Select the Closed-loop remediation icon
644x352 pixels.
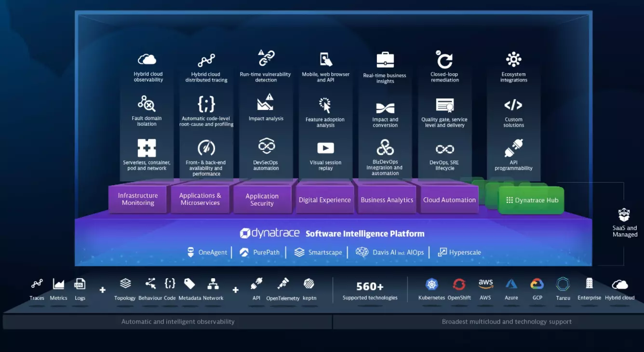(444, 59)
